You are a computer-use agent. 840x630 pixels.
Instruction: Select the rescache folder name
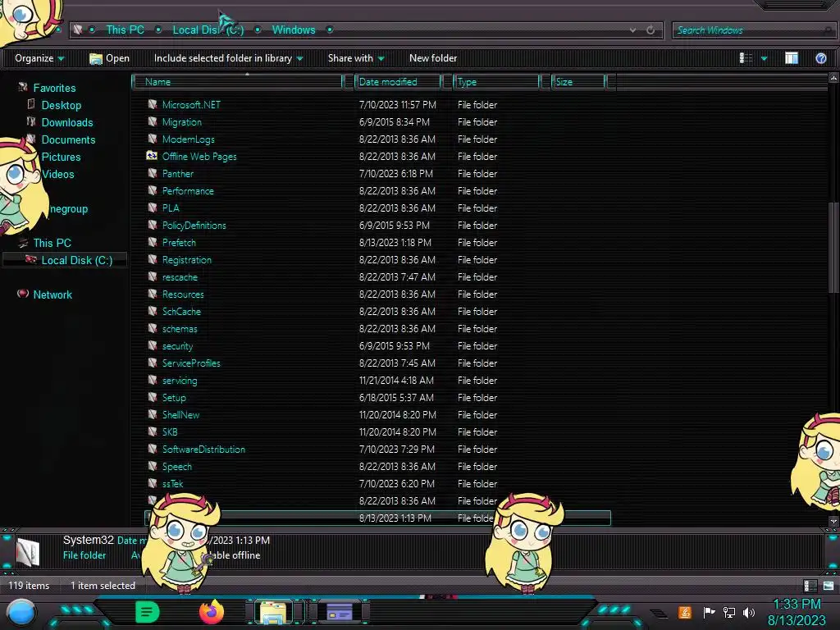[180, 277]
